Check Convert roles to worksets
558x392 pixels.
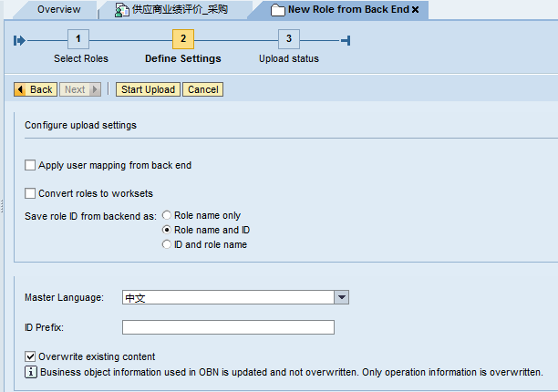tap(31, 193)
